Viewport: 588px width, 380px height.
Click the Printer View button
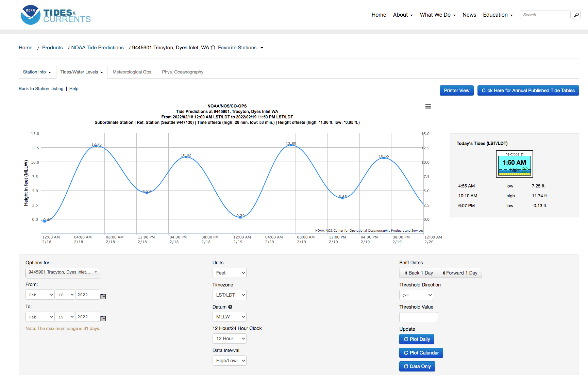pyautogui.click(x=457, y=90)
